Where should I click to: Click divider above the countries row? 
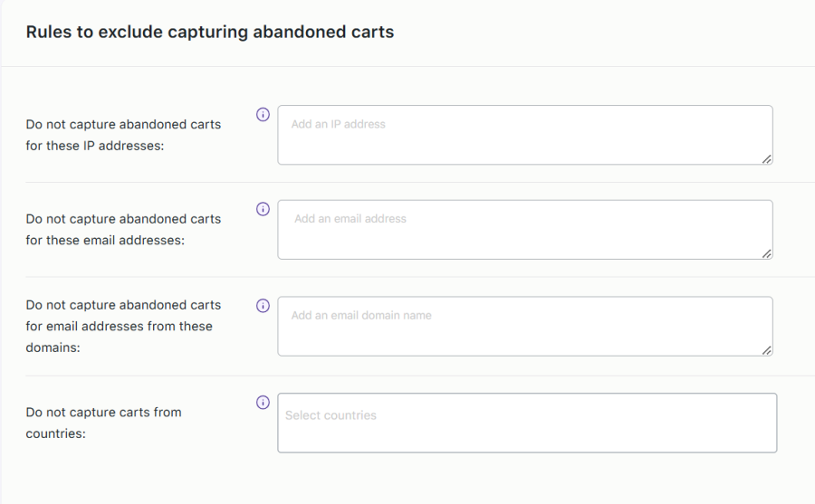click(x=407, y=376)
